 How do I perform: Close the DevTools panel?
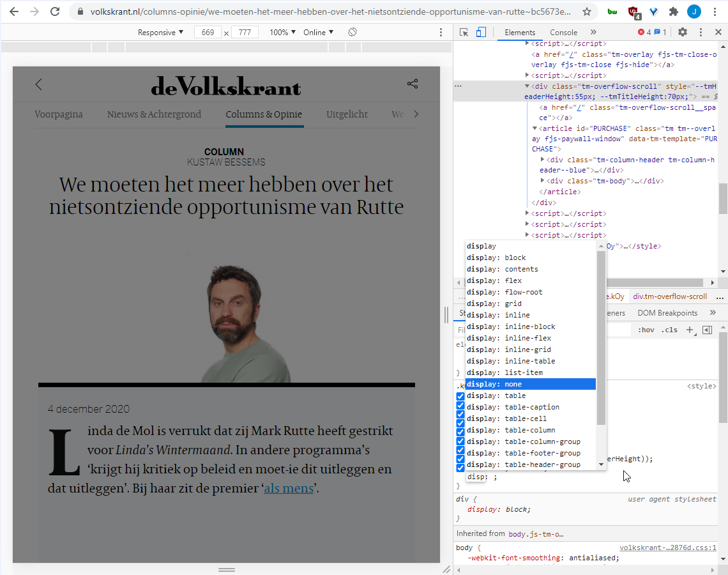tap(718, 32)
